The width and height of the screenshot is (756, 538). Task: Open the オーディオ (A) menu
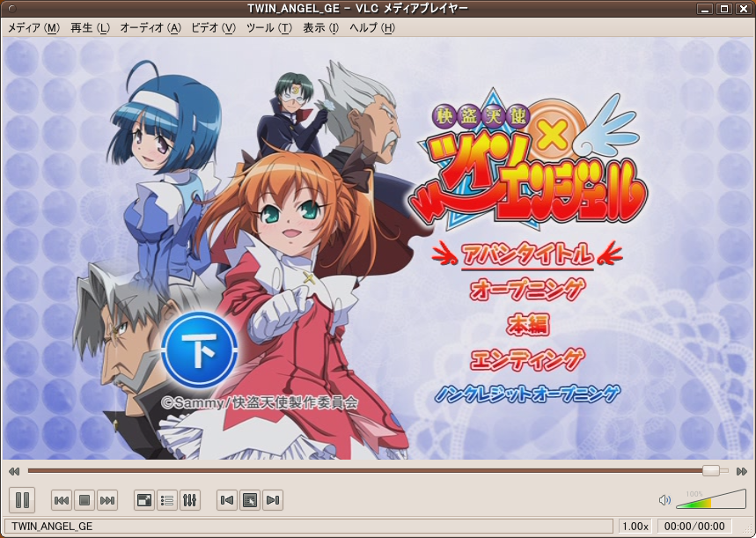point(150,28)
